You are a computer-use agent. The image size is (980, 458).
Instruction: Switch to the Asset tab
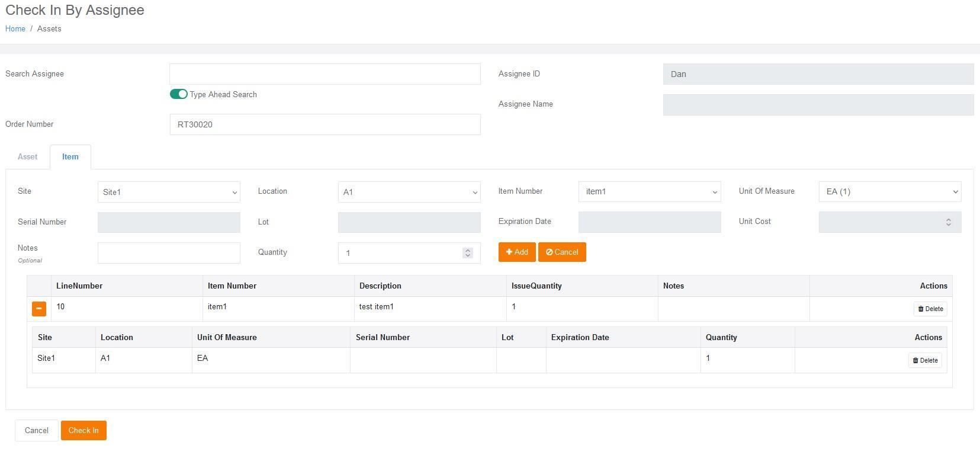(x=27, y=157)
